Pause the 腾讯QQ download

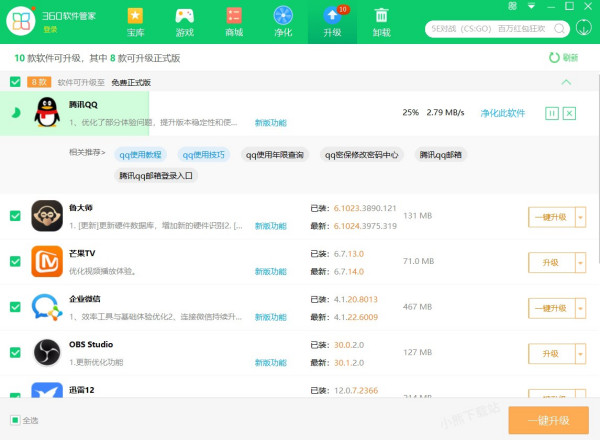[551, 113]
